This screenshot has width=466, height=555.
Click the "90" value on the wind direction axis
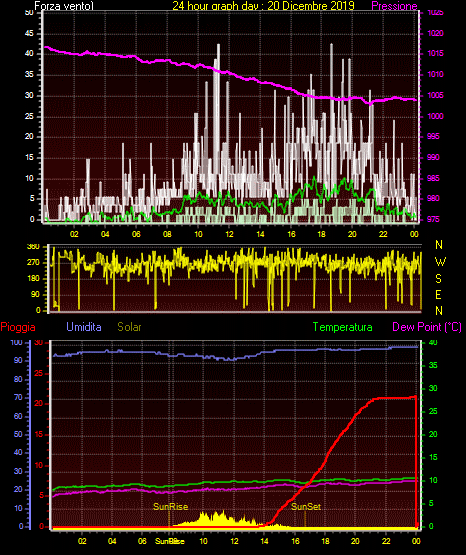point(35,294)
